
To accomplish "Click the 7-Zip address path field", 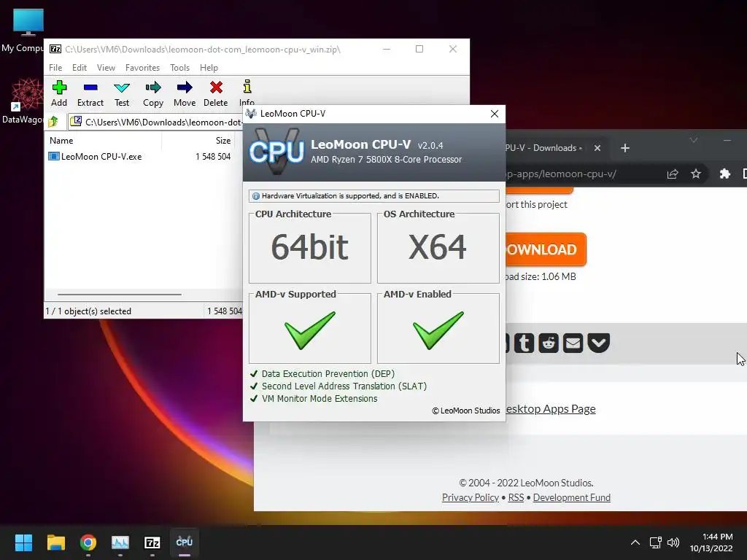I will coord(156,122).
